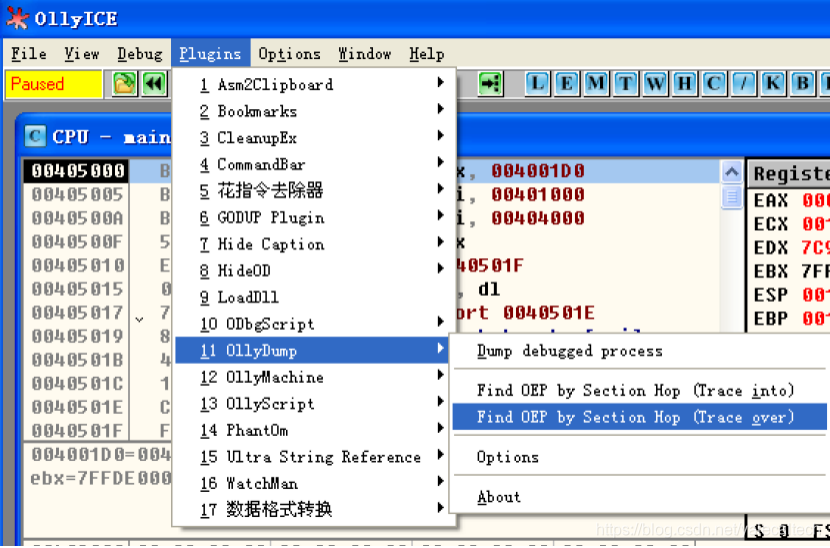The width and height of the screenshot is (830, 548).
Task: Open the CPU window (C button)
Action: (714, 84)
